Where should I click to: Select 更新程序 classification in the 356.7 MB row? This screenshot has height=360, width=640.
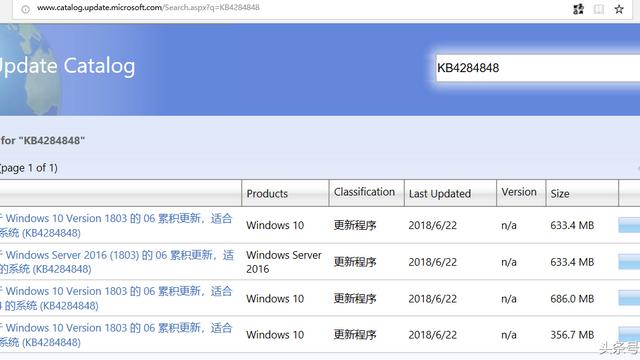point(355,335)
